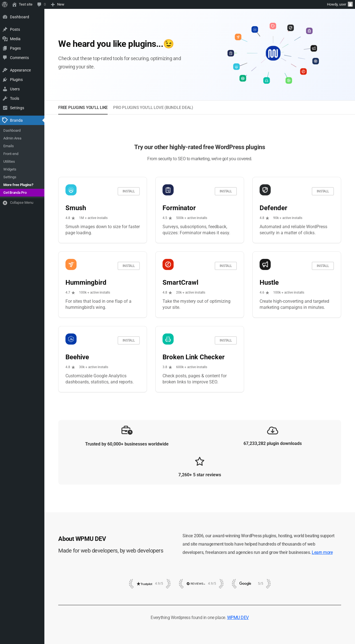Screen dimensions: 355x644
Task: Install the Defender plugin
Action: (x=323, y=191)
